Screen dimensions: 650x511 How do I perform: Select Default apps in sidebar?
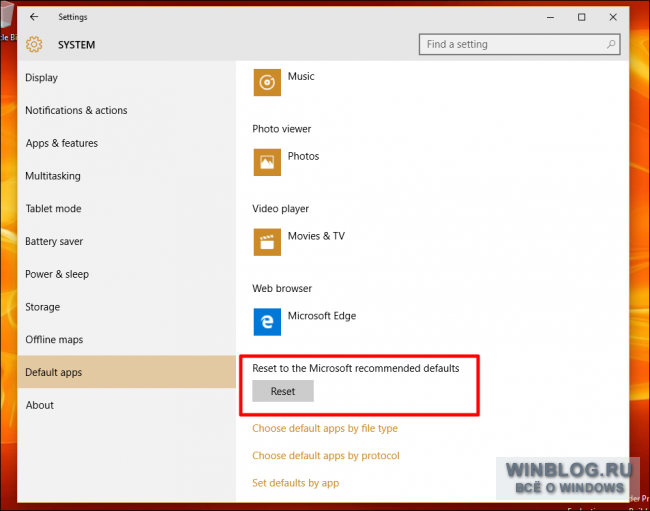click(x=126, y=372)
